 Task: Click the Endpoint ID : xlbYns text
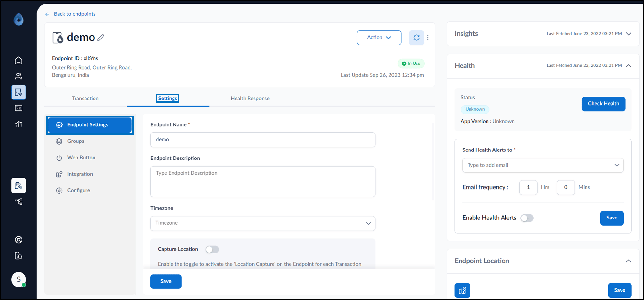tap(75, 58)
